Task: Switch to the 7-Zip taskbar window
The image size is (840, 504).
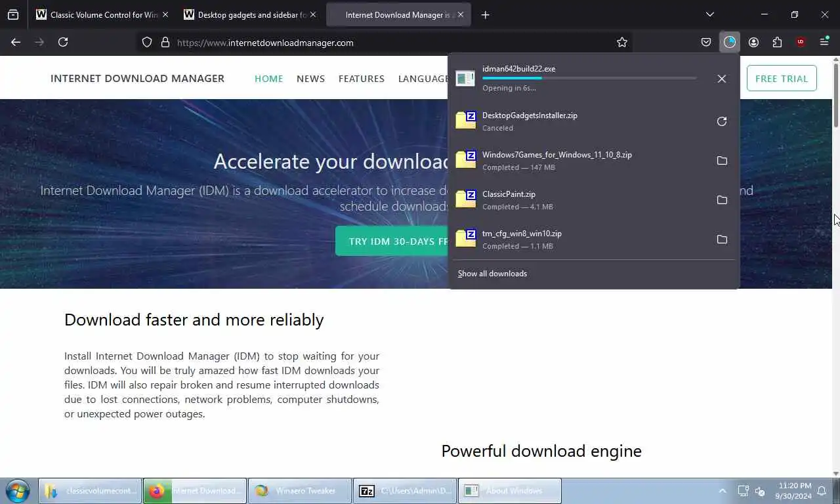Action: [x=405, y=491]
